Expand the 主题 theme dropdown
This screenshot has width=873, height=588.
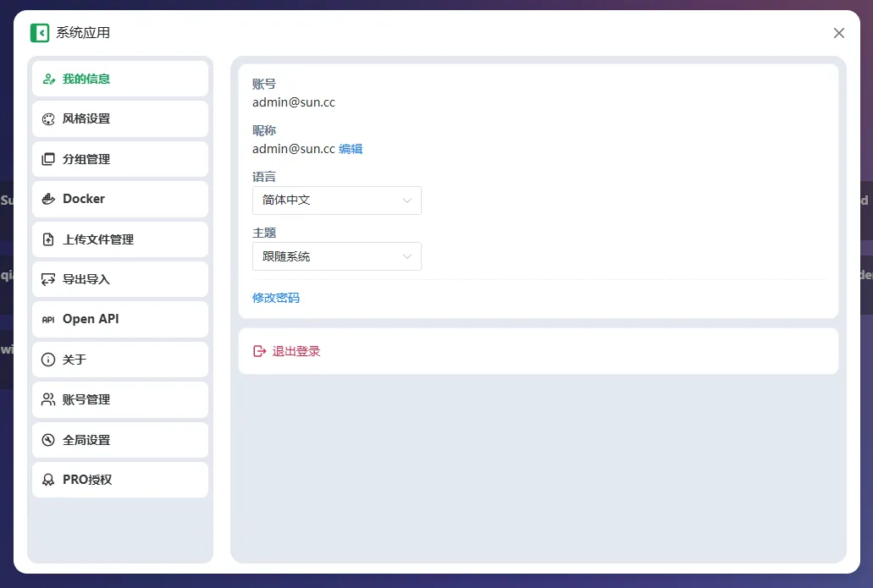pos(336,256)
